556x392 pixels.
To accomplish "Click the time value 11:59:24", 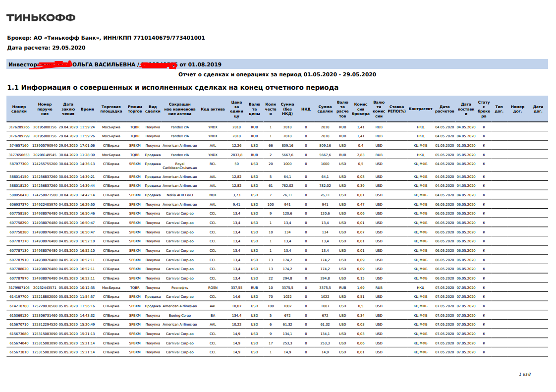I will point(87,127).
